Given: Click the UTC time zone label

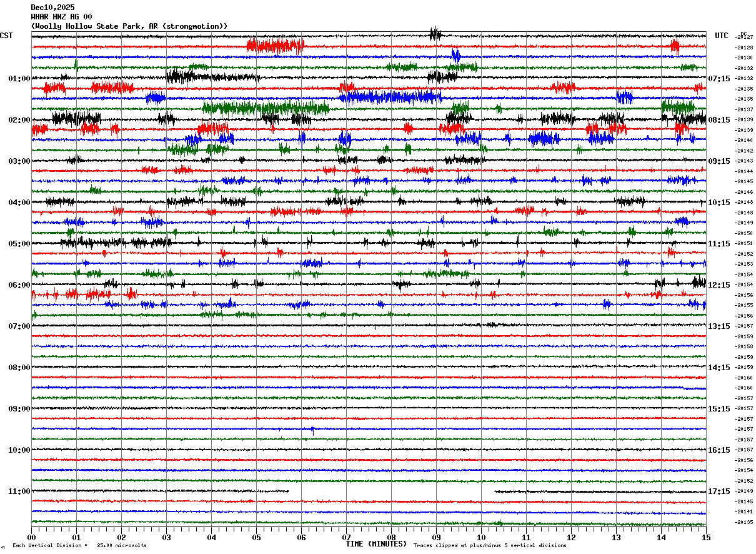Looking at the screenshot, I should (722, 36).
